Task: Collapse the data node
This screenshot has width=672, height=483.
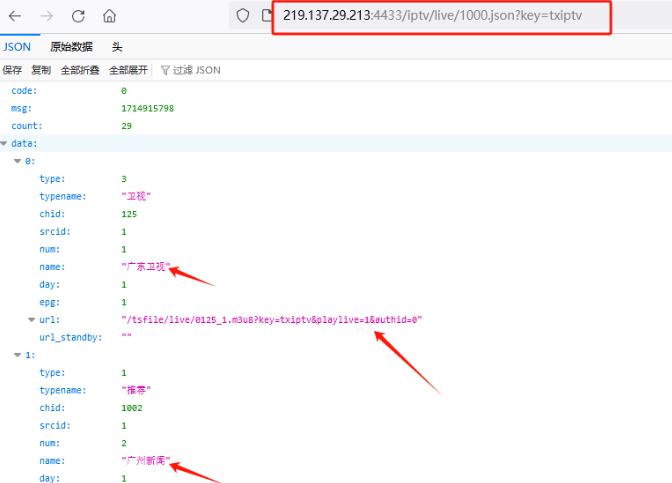Action: tap(5, 143)
